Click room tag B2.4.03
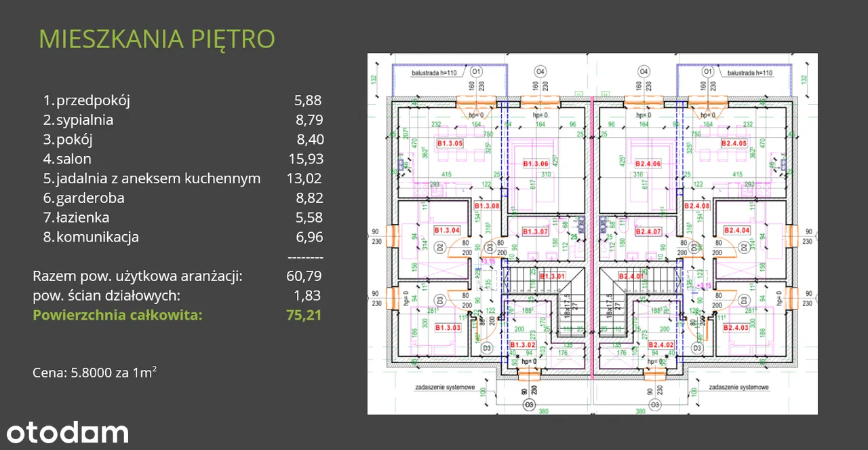 [735, 328]
